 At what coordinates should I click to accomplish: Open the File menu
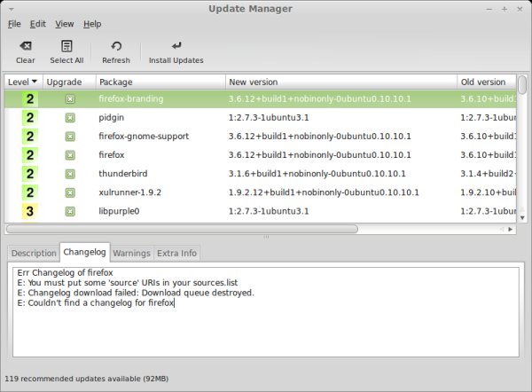click(x=14, y=23)
